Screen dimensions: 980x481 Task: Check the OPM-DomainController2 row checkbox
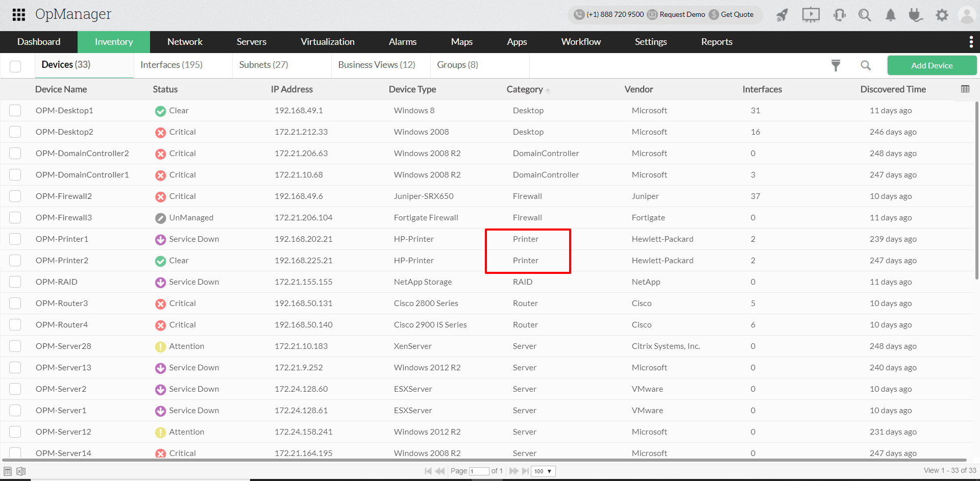(x=15, y=154)
